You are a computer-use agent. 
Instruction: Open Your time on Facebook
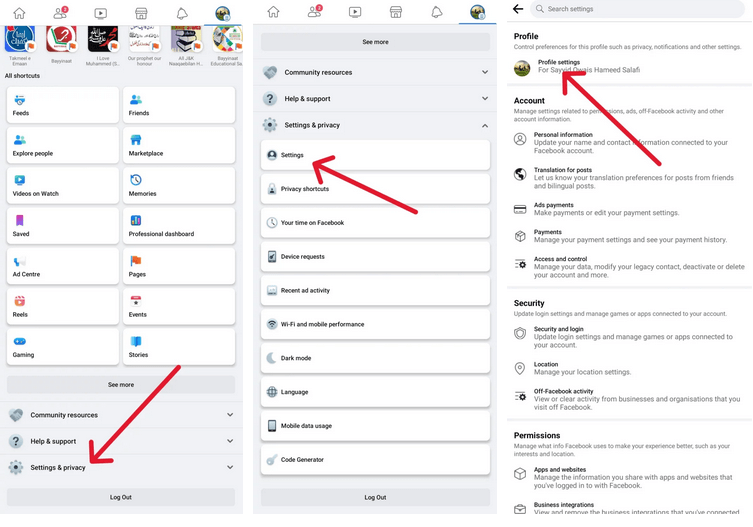click(376, 222)
